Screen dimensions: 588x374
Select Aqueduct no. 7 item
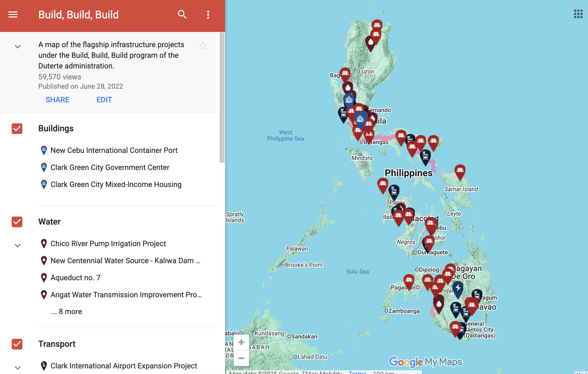pyautogui.click(x=75, y=278)
